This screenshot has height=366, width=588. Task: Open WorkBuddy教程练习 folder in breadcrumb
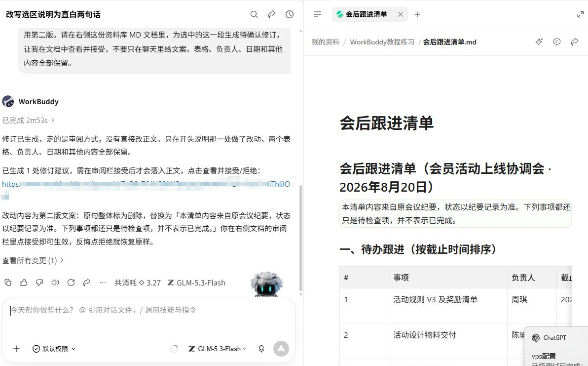tap(382, 41)
